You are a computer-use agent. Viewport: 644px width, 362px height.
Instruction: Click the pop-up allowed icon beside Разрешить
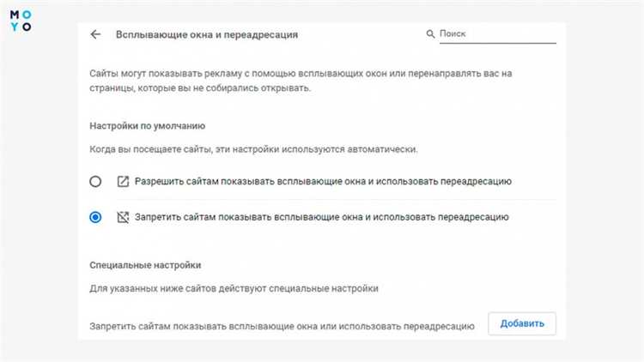[x=123, y=181]
